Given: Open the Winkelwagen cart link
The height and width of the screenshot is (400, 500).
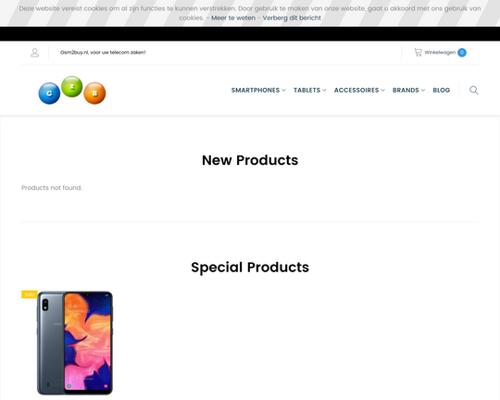Looking at the screenshot, I should pyautogui.click(x=440, y=52).
